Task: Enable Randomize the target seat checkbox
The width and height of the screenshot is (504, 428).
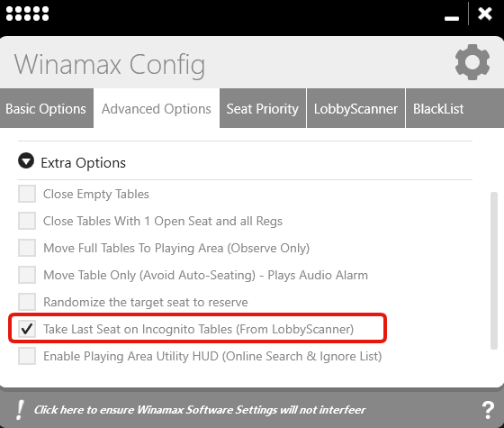Action: tap(27, 302)
